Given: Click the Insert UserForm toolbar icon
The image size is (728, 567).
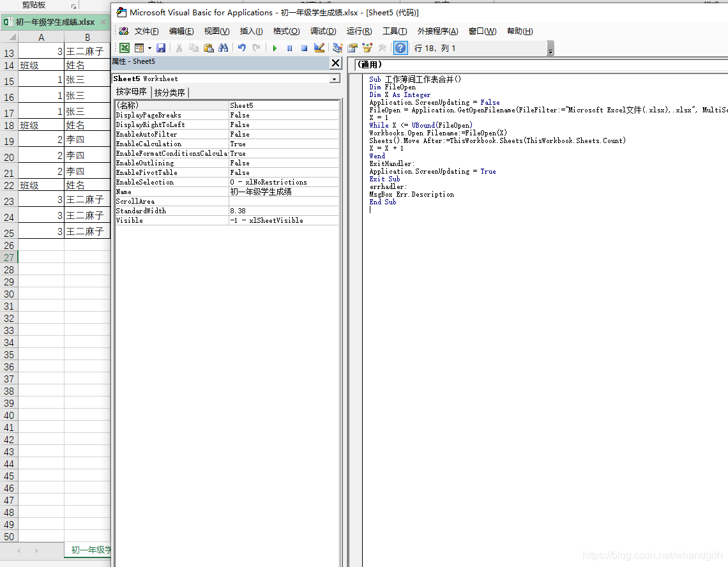Looking at the screenshot, I should point(139,48).
